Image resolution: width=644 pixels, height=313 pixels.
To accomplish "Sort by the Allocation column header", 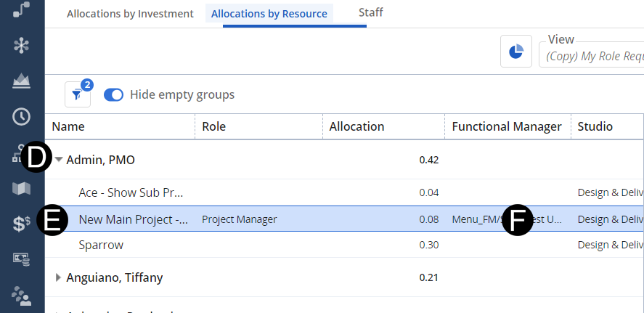I will [x=356, y=126].
